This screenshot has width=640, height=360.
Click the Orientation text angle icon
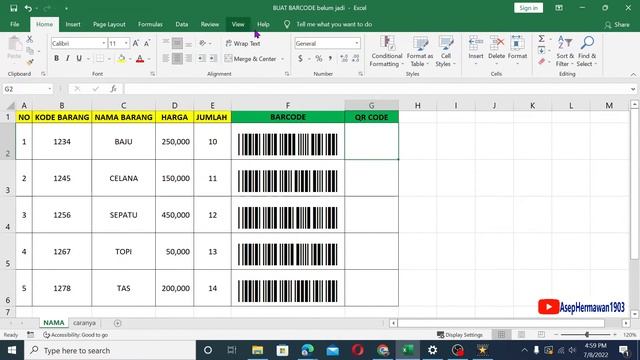pyautogui.click(x=203, y=43)
